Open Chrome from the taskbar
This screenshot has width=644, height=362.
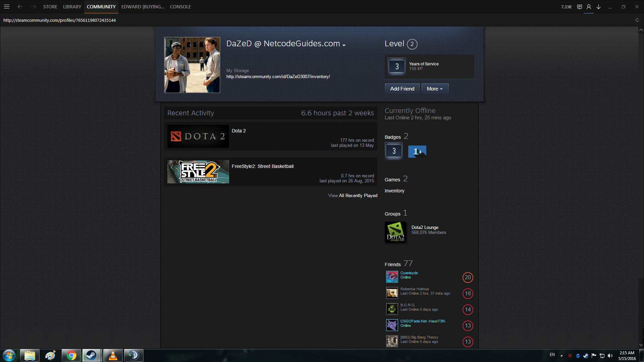coord(71,355)
